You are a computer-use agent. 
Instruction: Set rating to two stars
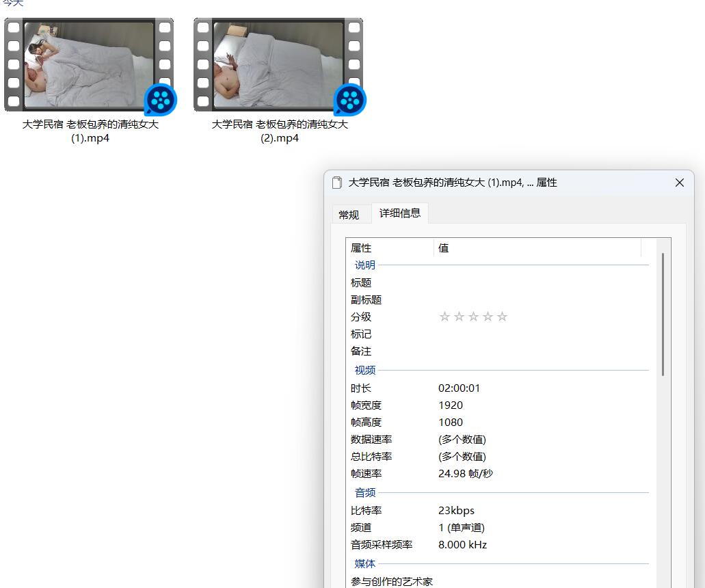coord(459,317)
